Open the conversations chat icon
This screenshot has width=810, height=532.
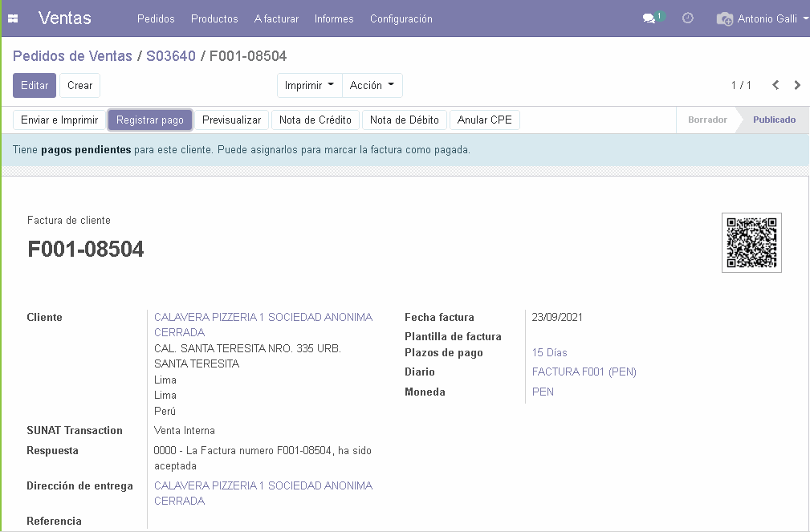click(x=649, y=18)
